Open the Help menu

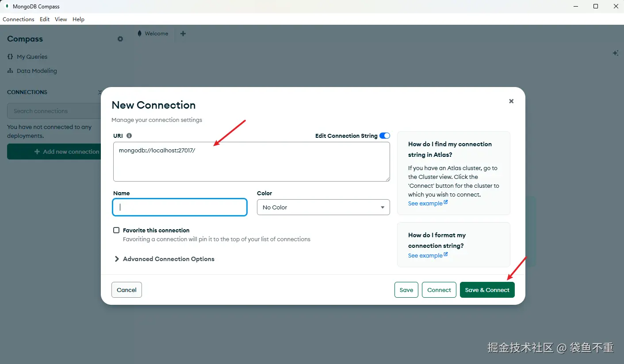pyautogui.click(x=78, y=19)
